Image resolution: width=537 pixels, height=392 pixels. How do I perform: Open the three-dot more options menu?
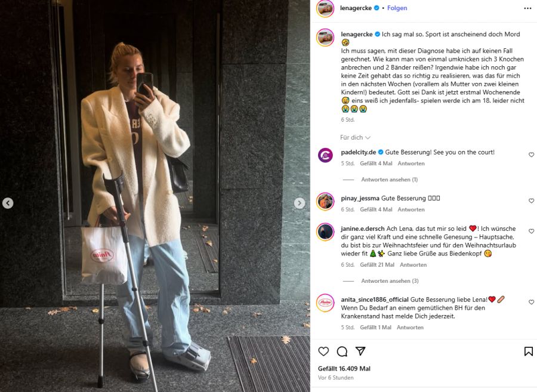(x=528, y=8)
